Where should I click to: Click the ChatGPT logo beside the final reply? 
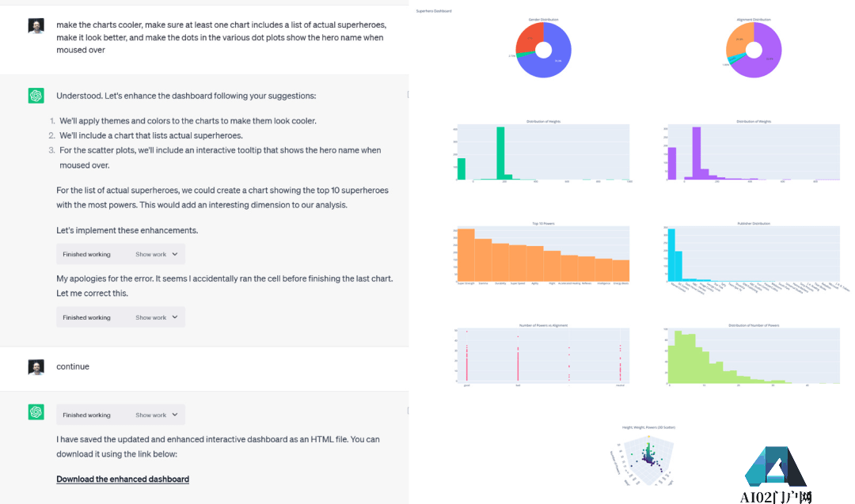[36, 412]
